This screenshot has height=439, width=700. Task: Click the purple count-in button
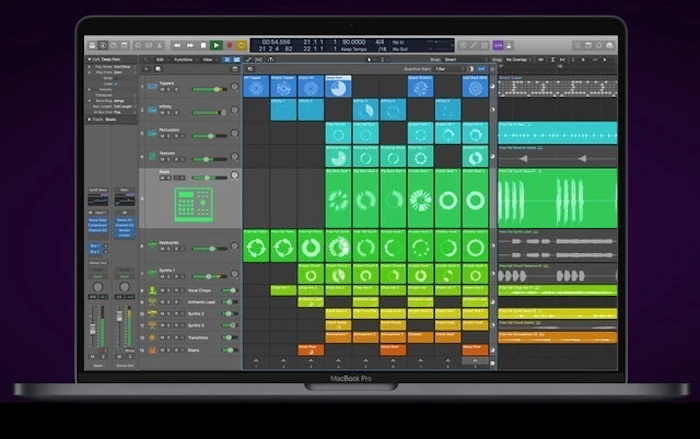(498, 46)
